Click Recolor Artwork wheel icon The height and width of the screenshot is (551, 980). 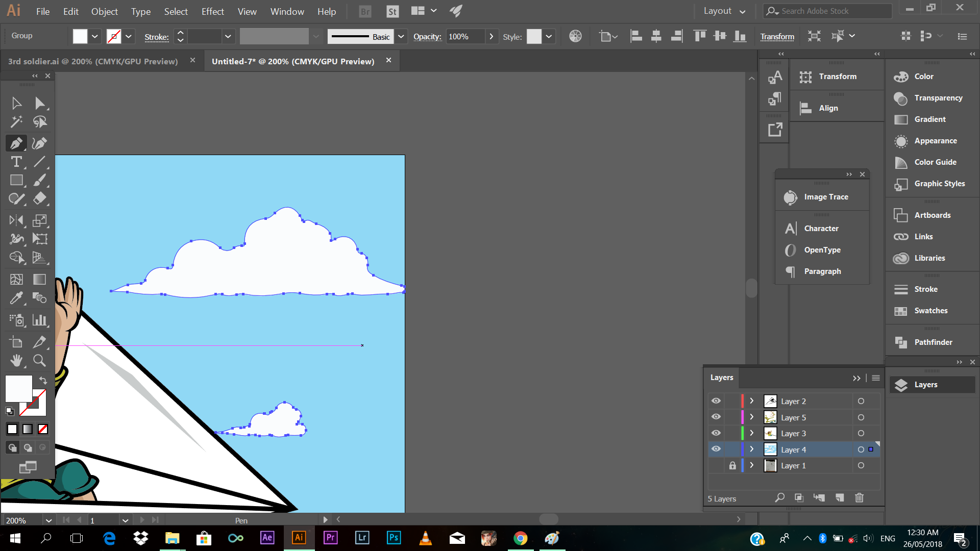coord(575,36)
